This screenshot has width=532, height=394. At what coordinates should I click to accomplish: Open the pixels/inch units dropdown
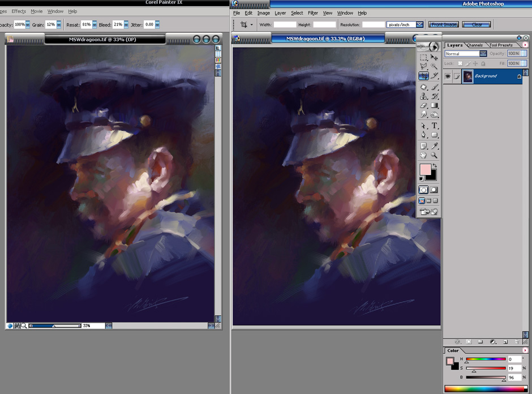[420, 24]
